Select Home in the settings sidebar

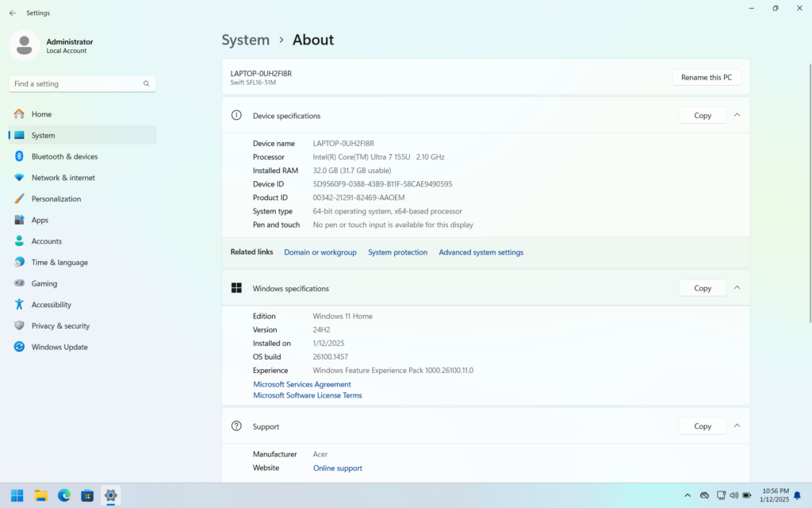tap(82, 114)
